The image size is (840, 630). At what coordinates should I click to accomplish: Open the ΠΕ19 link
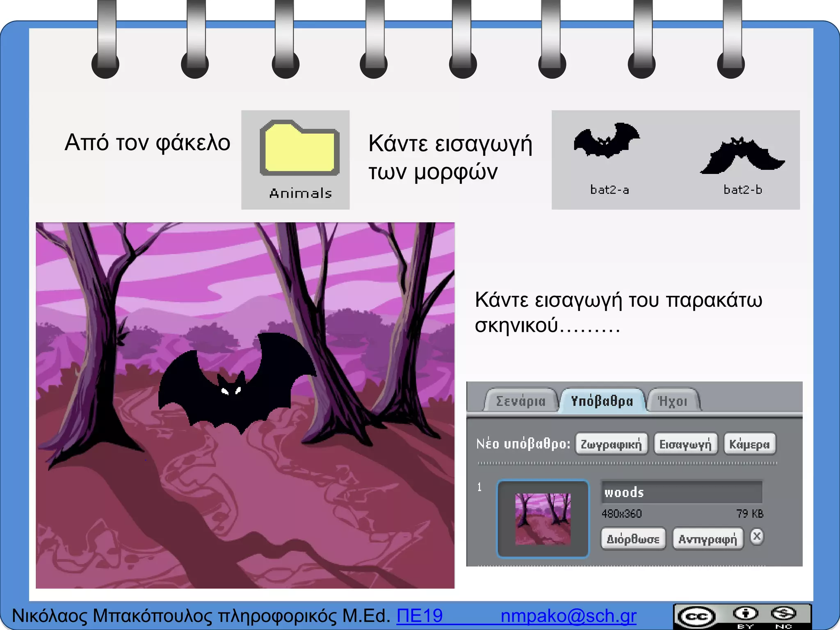420,616
